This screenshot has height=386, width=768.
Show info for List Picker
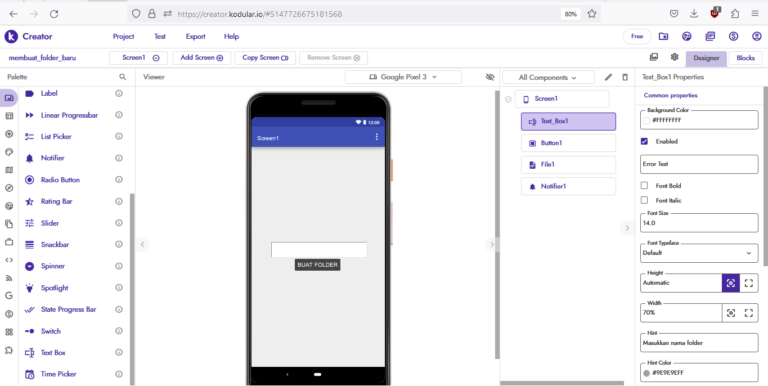point(119,136)
